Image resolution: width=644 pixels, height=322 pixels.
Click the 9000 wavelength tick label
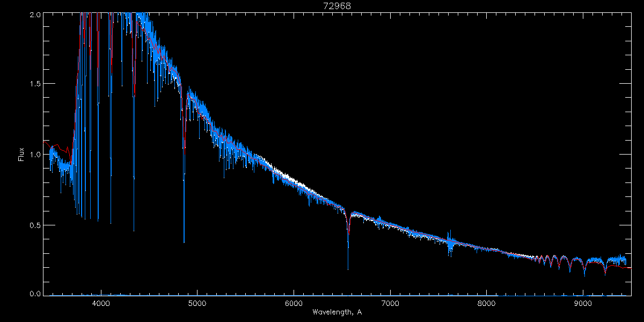(583, 303)
